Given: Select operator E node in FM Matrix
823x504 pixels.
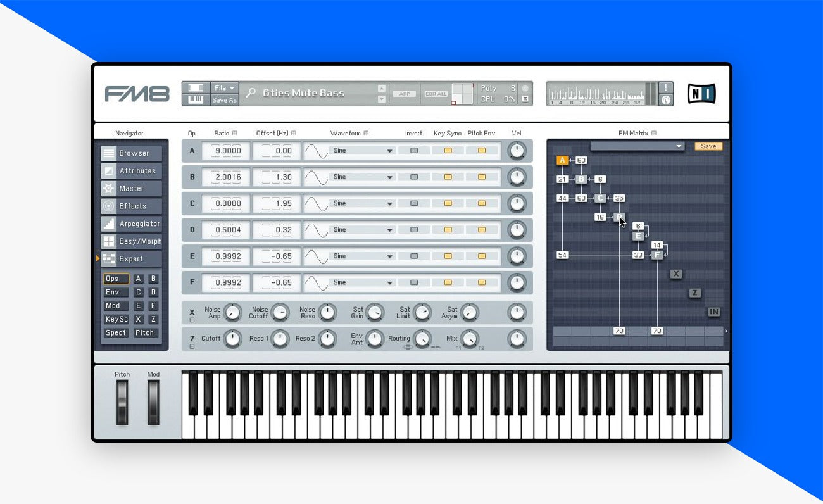Looking at the screenshot, I should pos(638,236).
